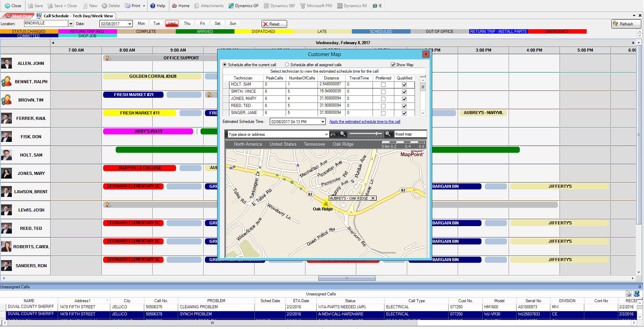Screen dimensions: 644x329
Task: Open the Print button dropdown arrow
Action: (144, 6)
